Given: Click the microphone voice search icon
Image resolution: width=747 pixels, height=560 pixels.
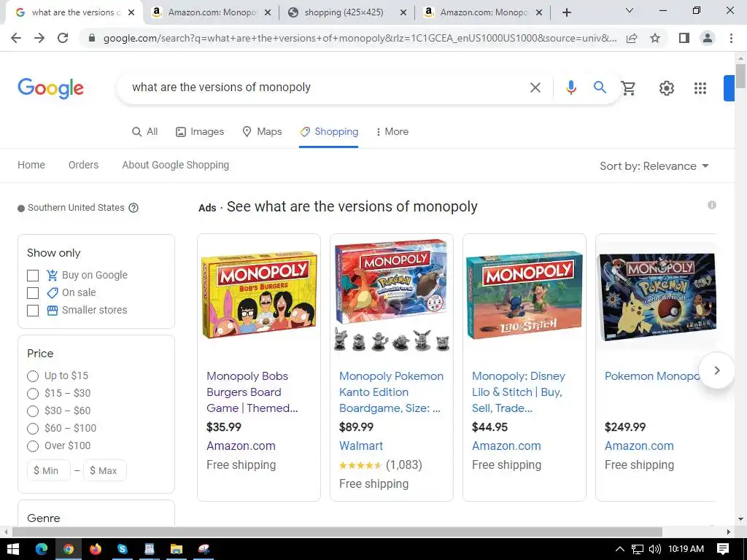Looking at the screenshot, I should point(570,87).
